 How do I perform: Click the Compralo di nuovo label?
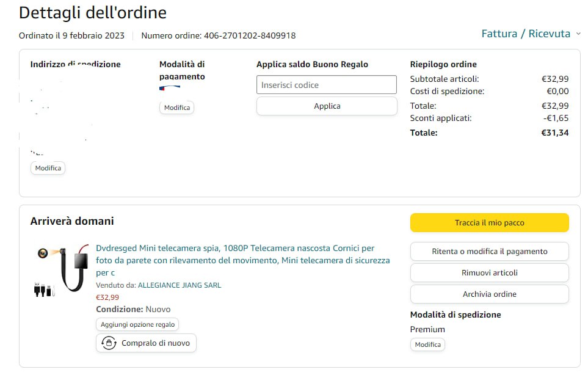[155, 343]
